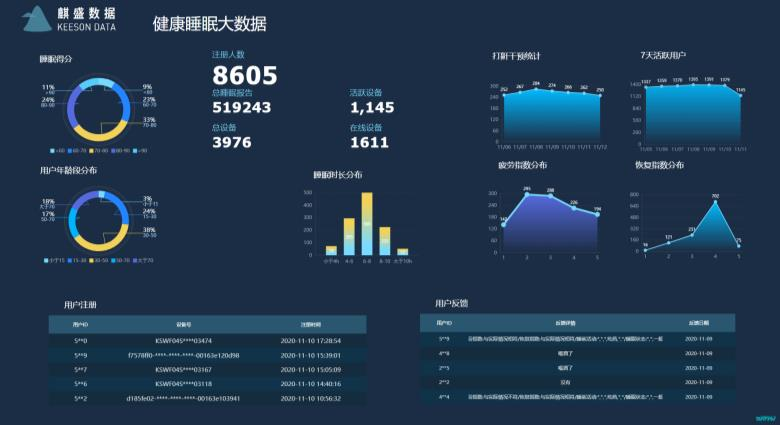
Task: Click the online devices value 1611
Action: 369,143
